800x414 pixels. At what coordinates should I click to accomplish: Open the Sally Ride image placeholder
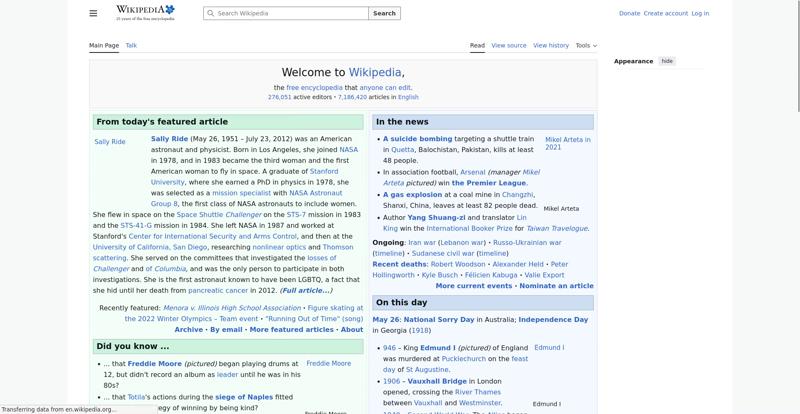tap(110, 142)
